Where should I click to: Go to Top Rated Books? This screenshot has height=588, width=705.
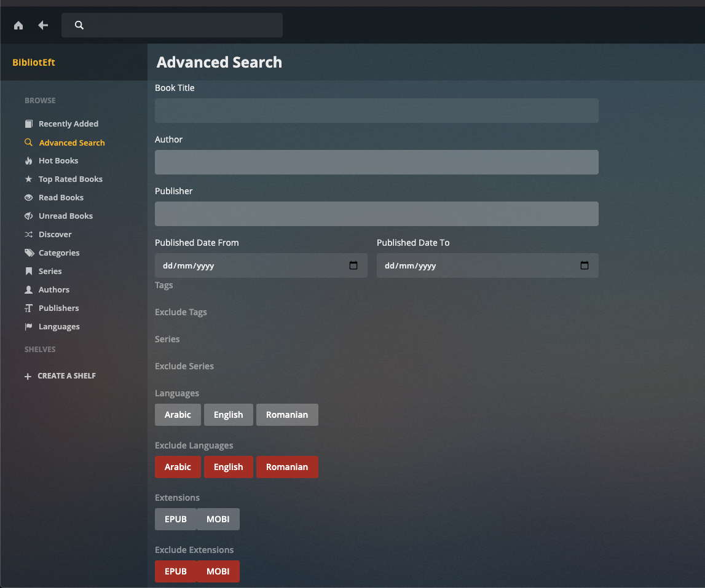71,179
